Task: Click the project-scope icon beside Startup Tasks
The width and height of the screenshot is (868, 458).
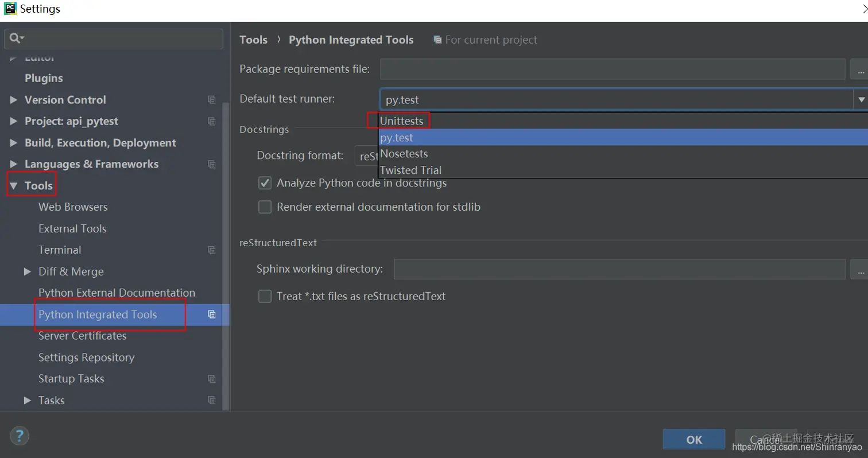Action: 211,379
